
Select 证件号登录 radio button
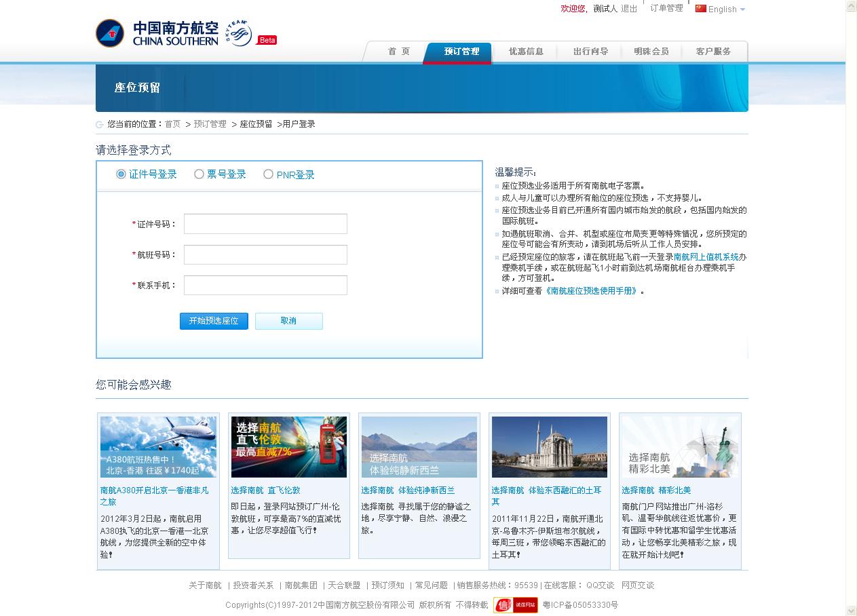coord(121,174)
